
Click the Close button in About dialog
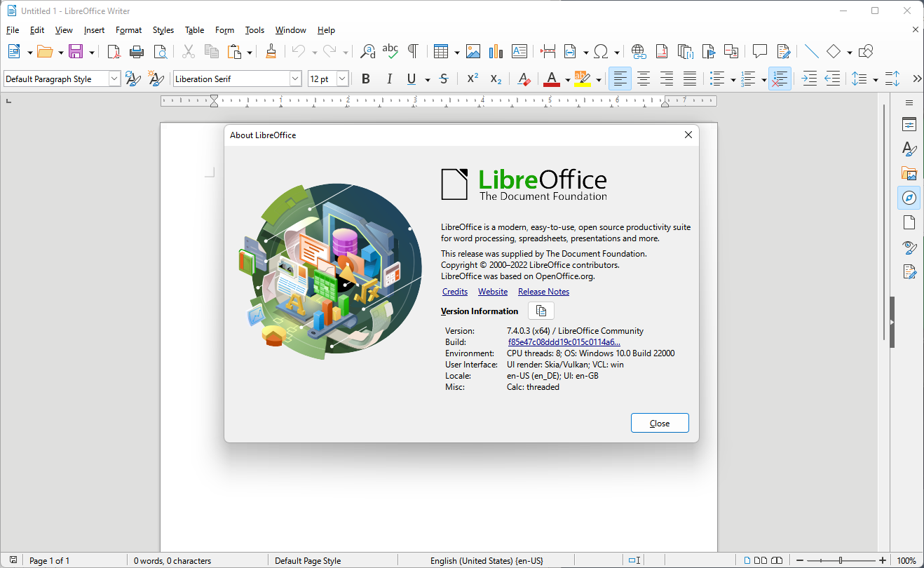coord(659,423)
